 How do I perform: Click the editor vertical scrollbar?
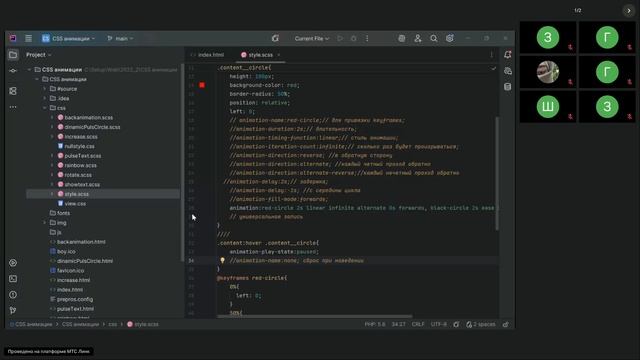497,173
